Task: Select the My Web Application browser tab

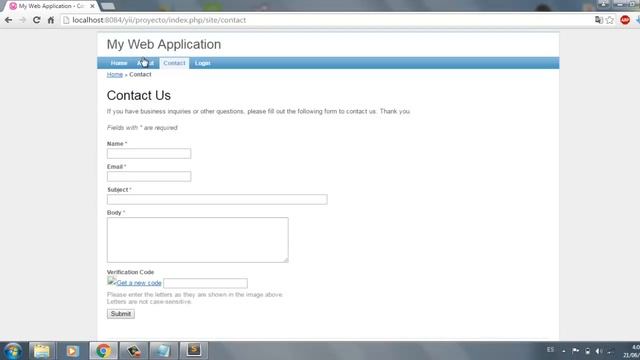Action: [51, 6]
